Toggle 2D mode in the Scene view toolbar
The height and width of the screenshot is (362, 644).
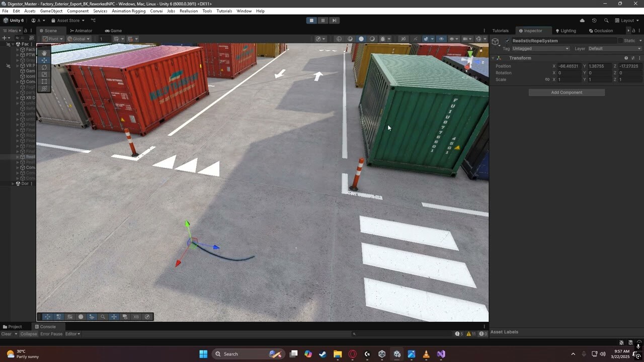pyautogui.click(x=339, y=39)
